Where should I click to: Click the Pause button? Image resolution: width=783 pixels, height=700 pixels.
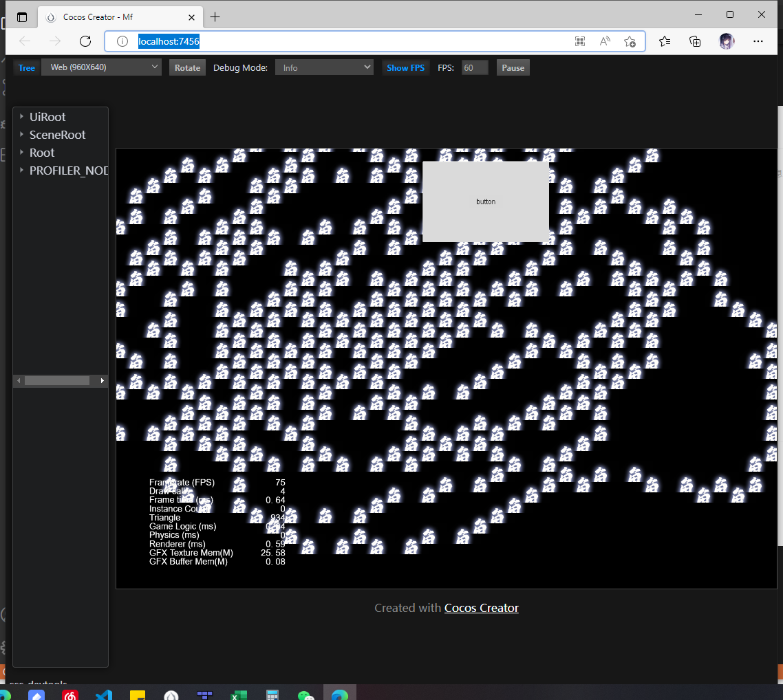513,68
